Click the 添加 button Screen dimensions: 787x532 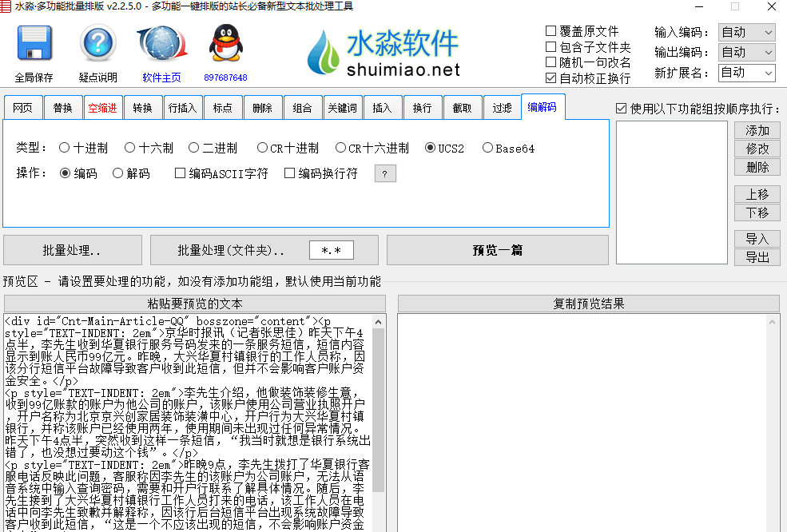[x=757, y=130]
